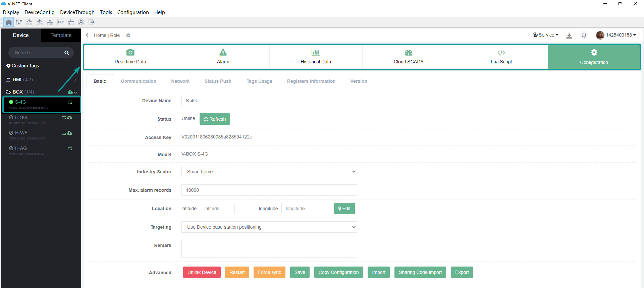Open the Service dropdown
Viewport: 644px width, 288px height.
pos(546,35)
